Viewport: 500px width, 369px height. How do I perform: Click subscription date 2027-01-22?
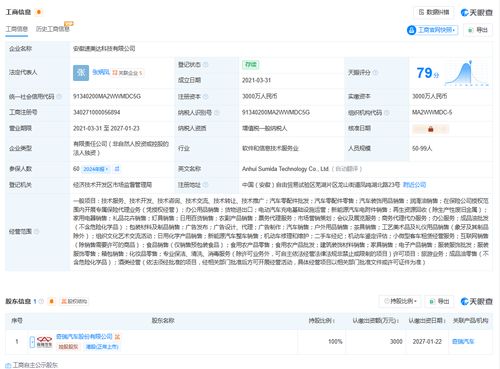point(427,342)
